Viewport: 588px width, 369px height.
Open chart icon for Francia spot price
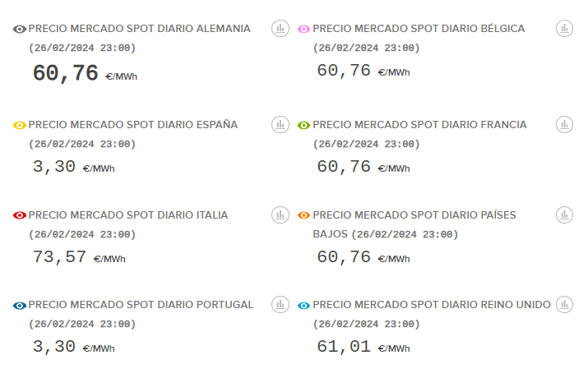(x=564, y=125)
